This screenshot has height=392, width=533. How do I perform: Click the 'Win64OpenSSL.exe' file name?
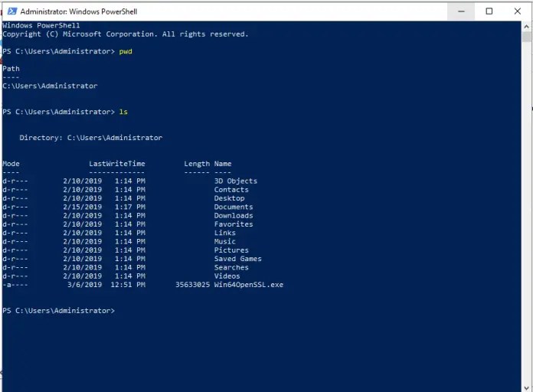click(248, 285)
